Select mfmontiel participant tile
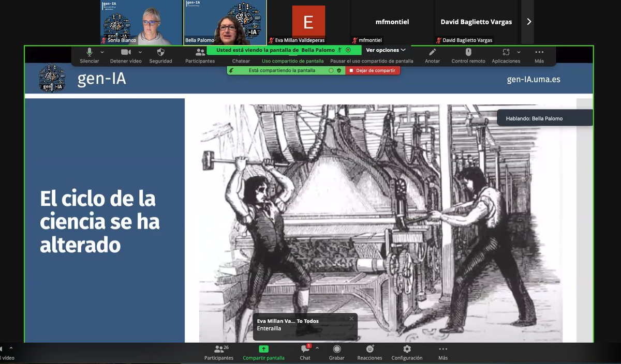Viewport: 621px width, 364px height. (392, 22)
